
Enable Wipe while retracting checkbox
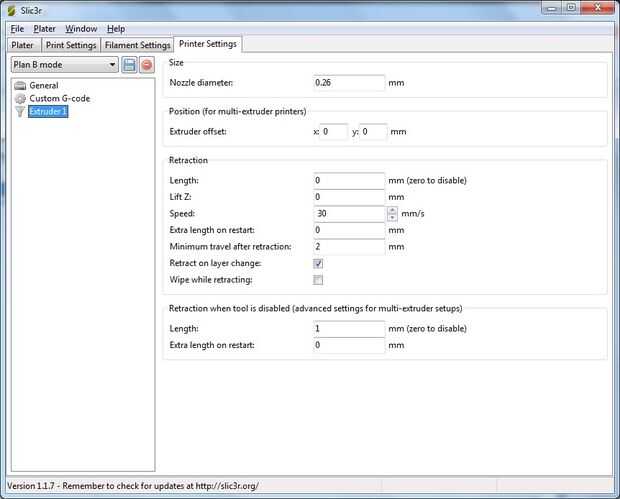click(318, 280)
